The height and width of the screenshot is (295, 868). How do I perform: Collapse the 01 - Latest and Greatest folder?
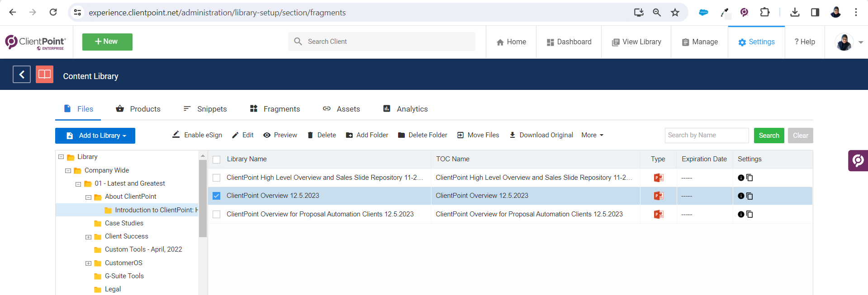point(78,184)
